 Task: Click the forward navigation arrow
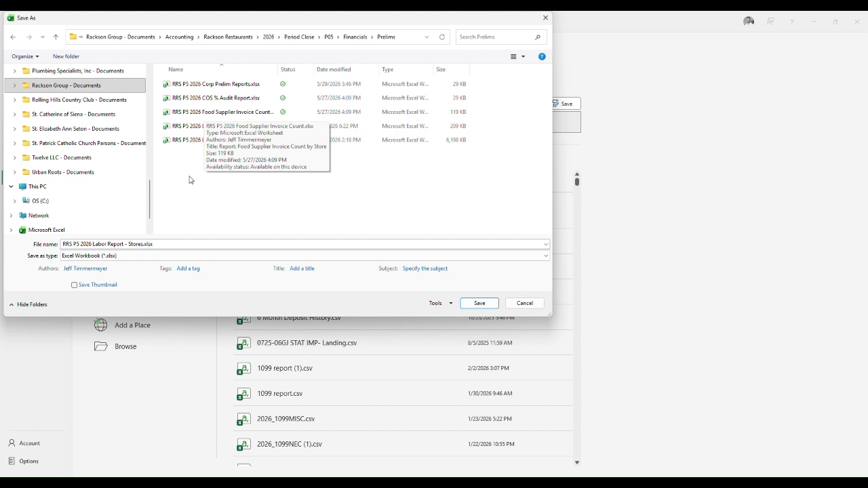(x=28, y=37)
